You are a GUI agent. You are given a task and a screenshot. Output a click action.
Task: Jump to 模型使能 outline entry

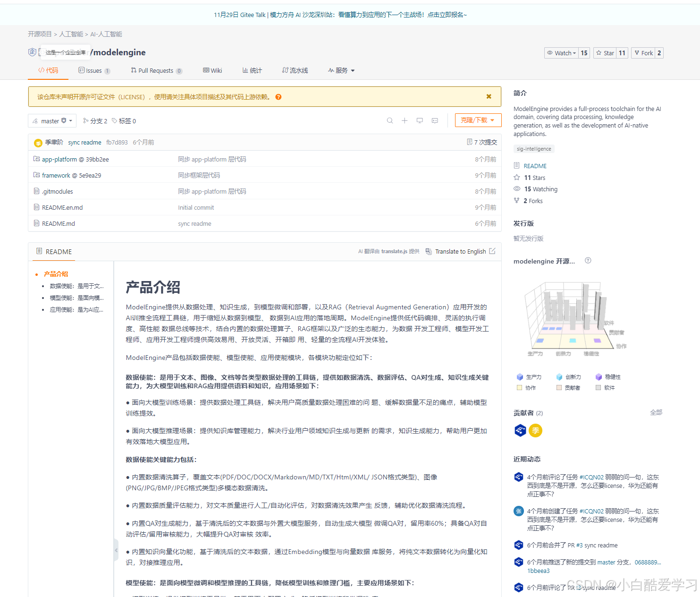click(x=76, y=298)
